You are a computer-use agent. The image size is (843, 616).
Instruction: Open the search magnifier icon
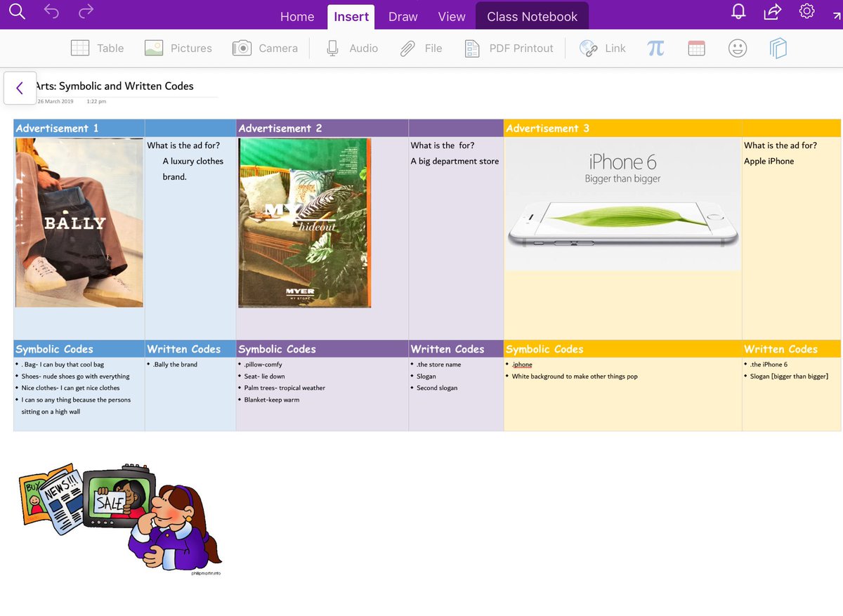click(17, 11)
